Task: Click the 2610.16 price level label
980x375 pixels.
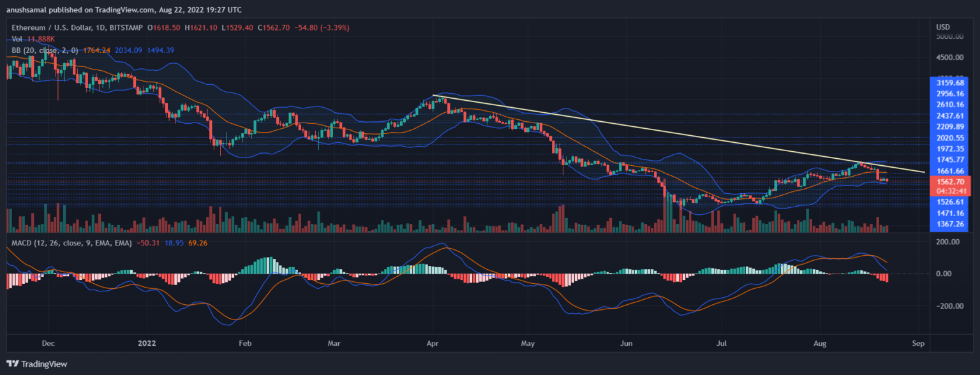Action: [950, 105]
